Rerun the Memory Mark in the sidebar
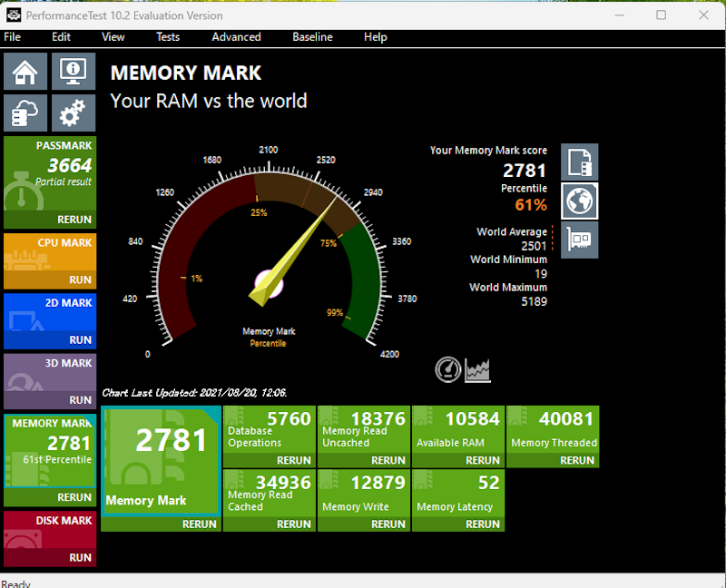 50,497
